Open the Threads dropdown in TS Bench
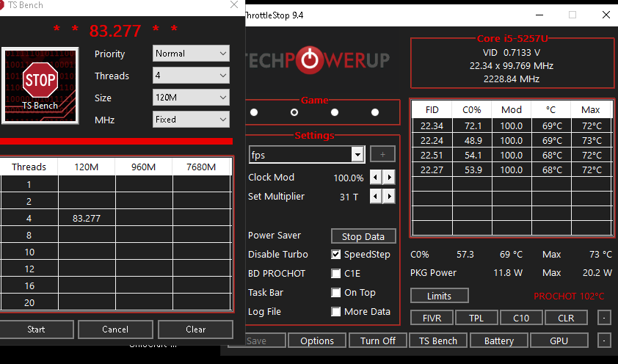This screenshot has width=618, height=364. pyautogui.click(x=191, y=76)
